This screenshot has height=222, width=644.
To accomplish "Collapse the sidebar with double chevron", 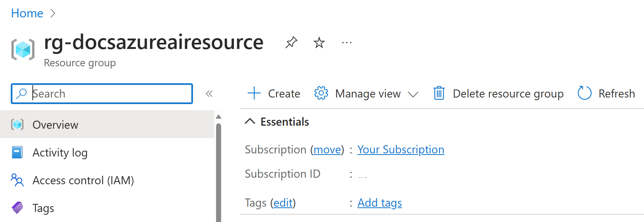I will (x=209, y=94).
